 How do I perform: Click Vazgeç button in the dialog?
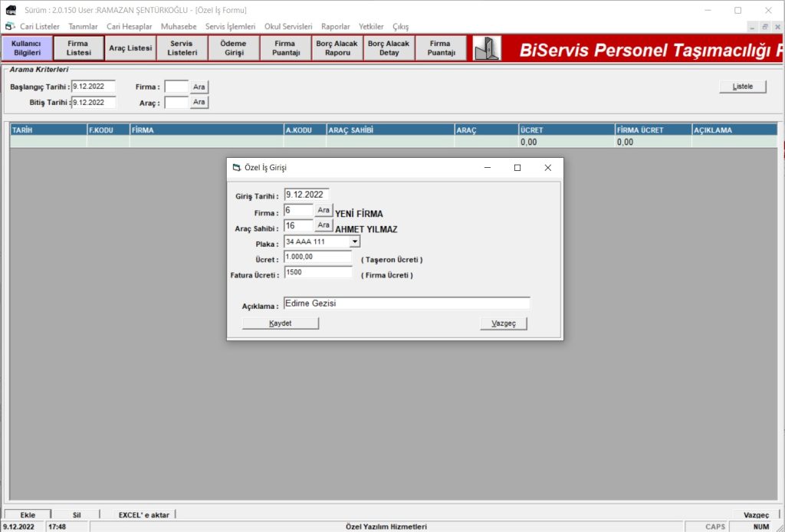pos(504,323)
